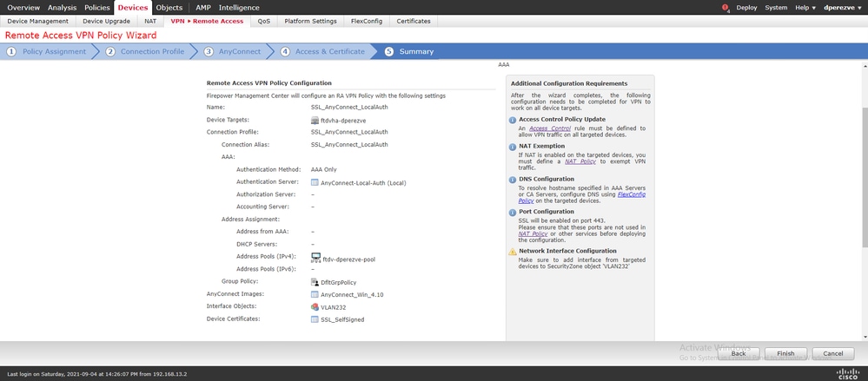Click the Cancel button
The height and width of the screenshot is (381, 868).
(x=833, y=353)
